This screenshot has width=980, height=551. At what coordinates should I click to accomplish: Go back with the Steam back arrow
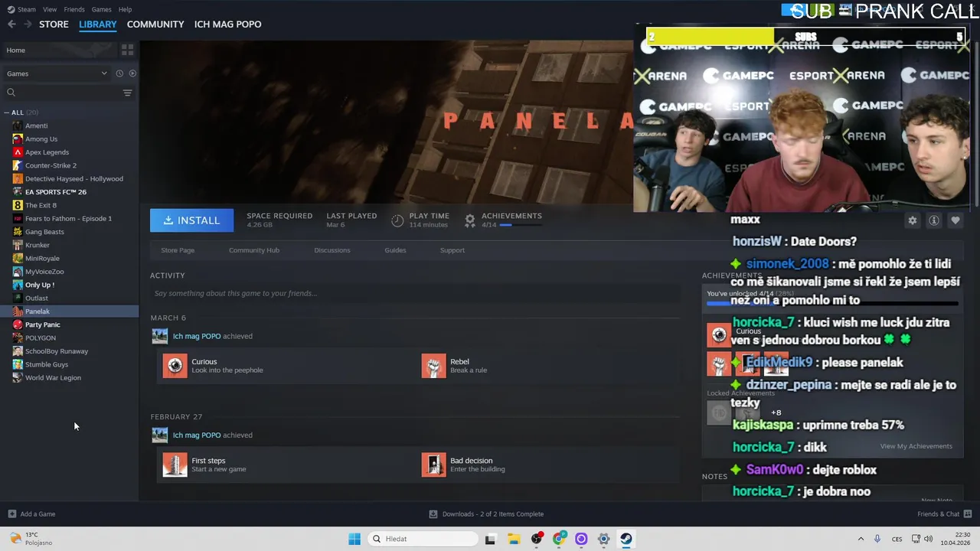(11, 24)
